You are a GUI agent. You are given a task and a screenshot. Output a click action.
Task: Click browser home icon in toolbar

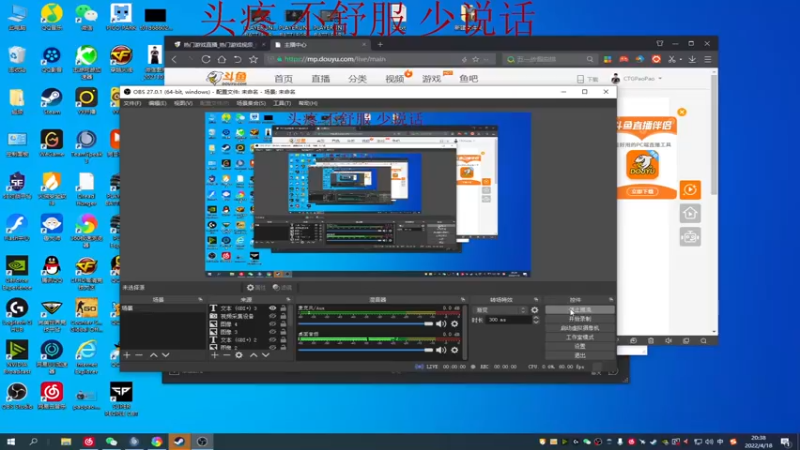click(221, 59)
